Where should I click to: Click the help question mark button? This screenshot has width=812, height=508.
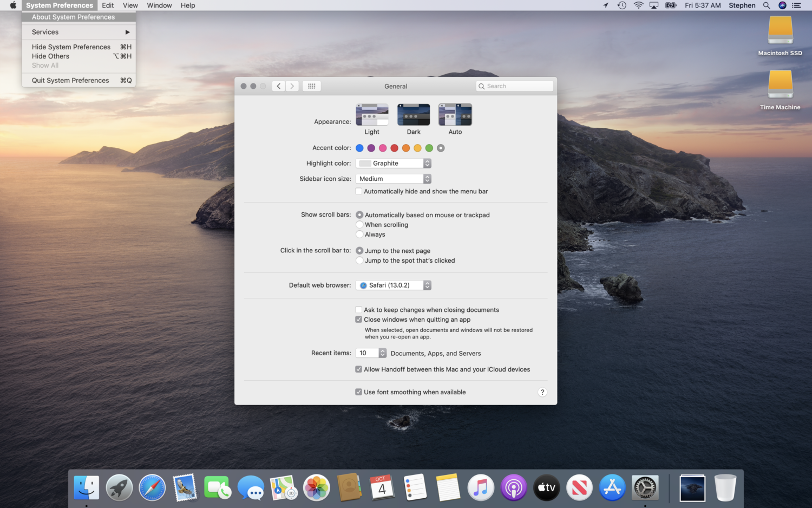pyautogui.click(x=542, y=392)
